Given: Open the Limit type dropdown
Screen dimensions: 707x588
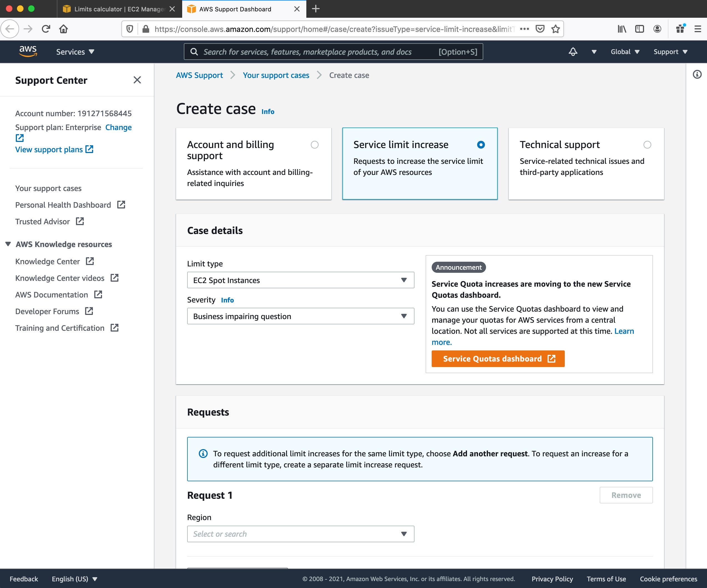Looking at the screenshot, I should coord(300,280).
